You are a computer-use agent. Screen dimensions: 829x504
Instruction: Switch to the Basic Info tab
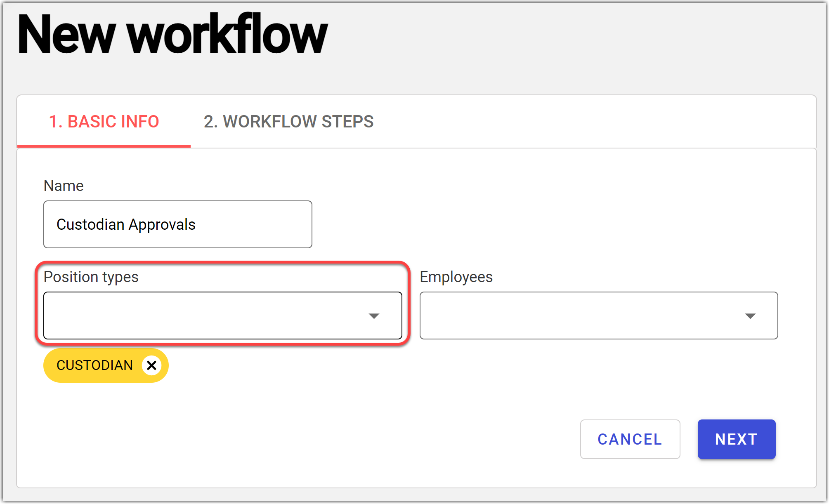[104, 122]
